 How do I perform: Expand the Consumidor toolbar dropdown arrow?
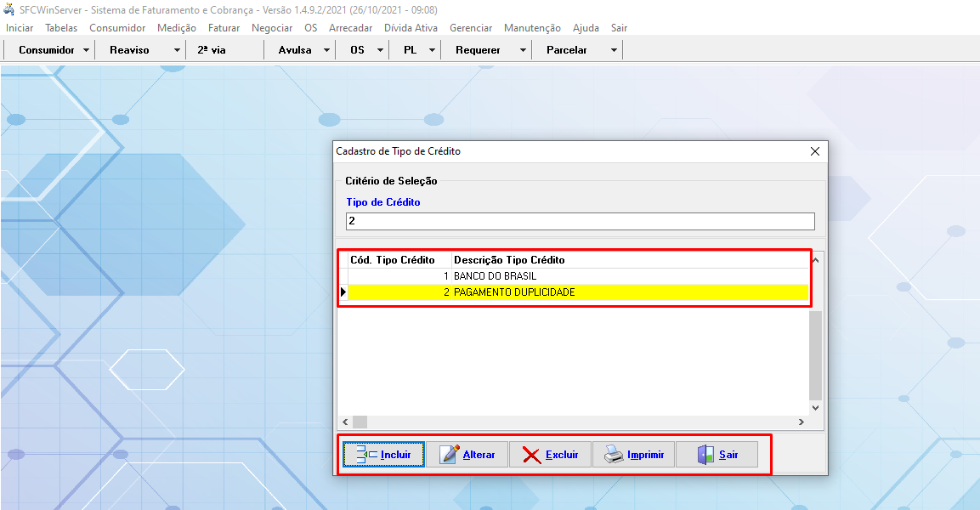click(87, 50)
